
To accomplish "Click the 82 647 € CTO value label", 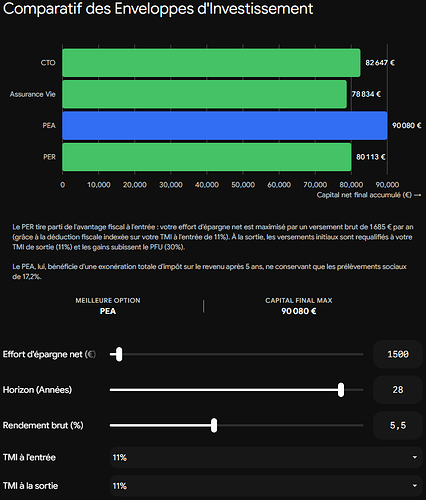I will coord(380,63).
